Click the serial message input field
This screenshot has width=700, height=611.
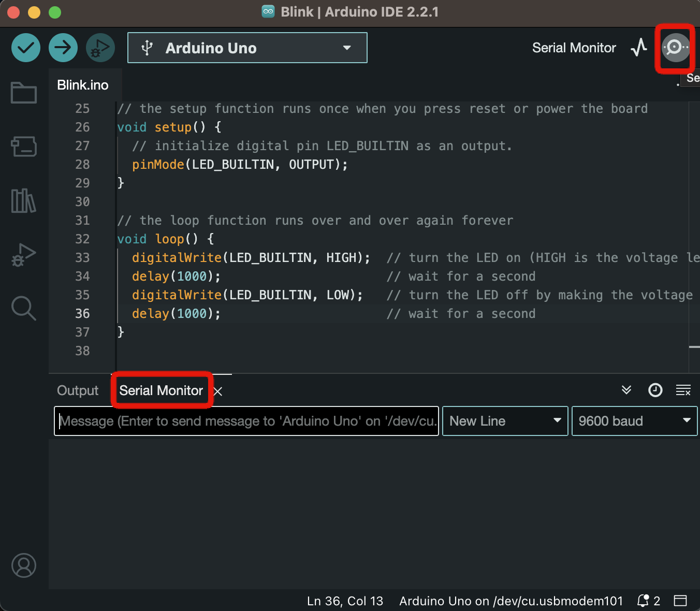(246, 421)
